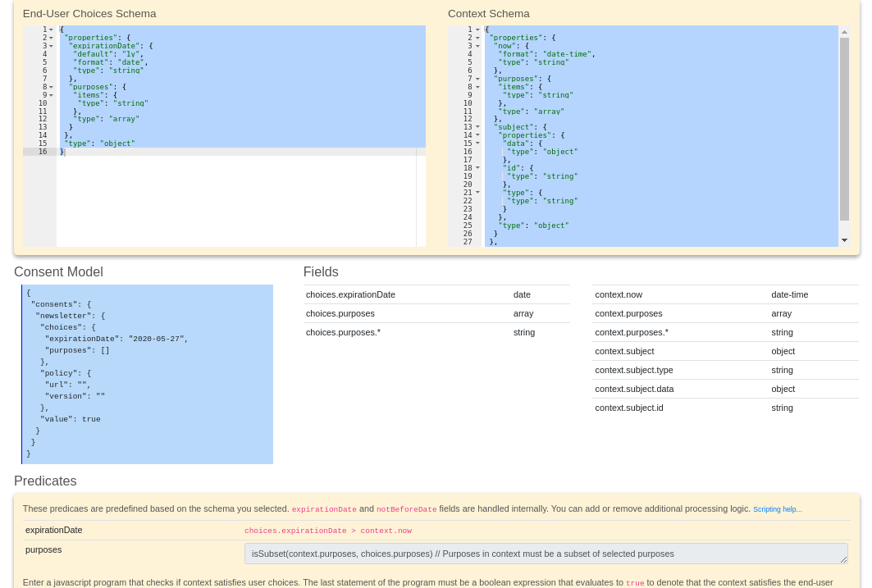Collapse line 1 fold in End-User Choices Schema
The height and width of the screenshot is (588, 872).
click(51, 30)
